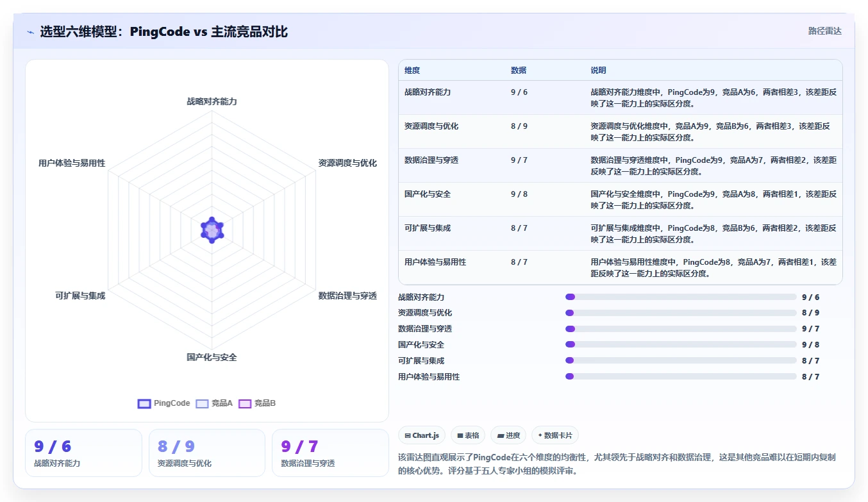Open the 9 / 7 数据治理与穿透 stat card

tap(330, 453)
